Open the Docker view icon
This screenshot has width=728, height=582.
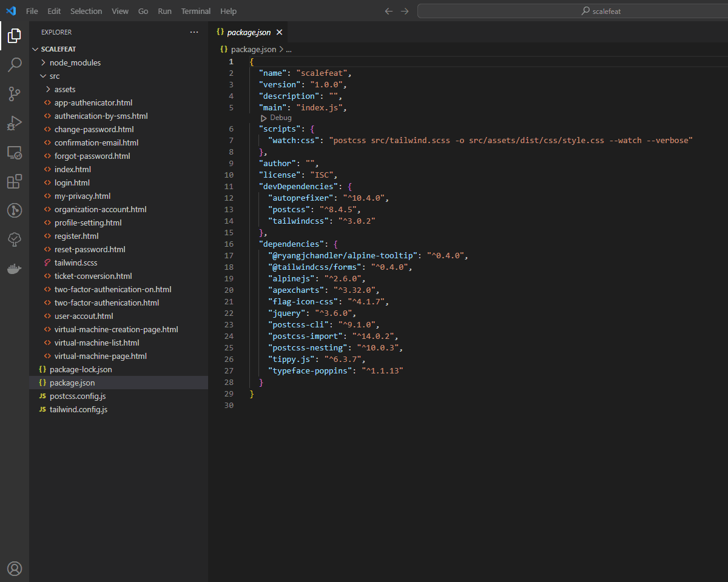tap(15, 269)
